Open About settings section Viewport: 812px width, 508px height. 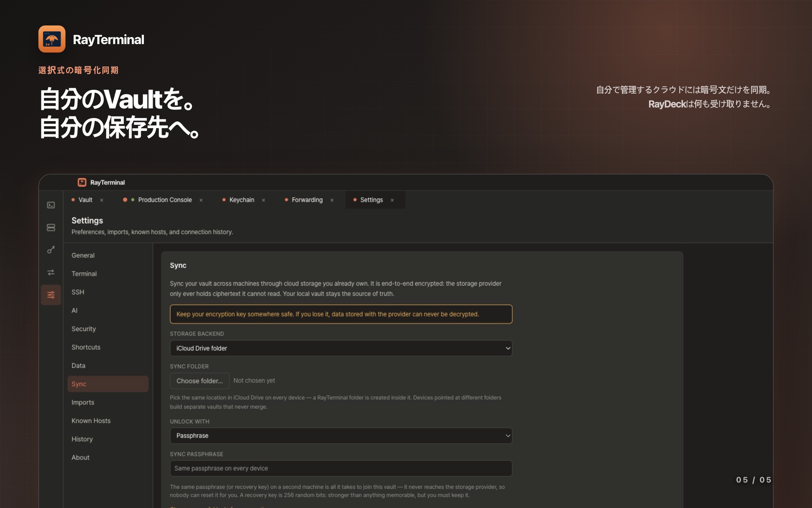pos(108,458)
